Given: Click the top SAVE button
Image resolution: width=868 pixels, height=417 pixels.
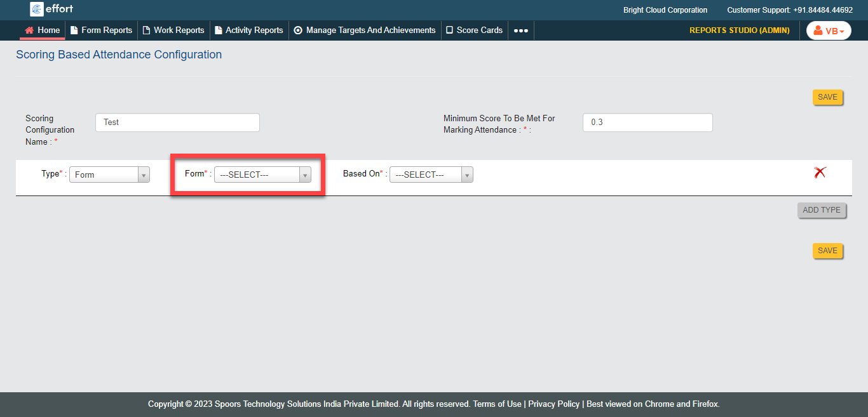Looking at the screenshot, I should point(827,97).
